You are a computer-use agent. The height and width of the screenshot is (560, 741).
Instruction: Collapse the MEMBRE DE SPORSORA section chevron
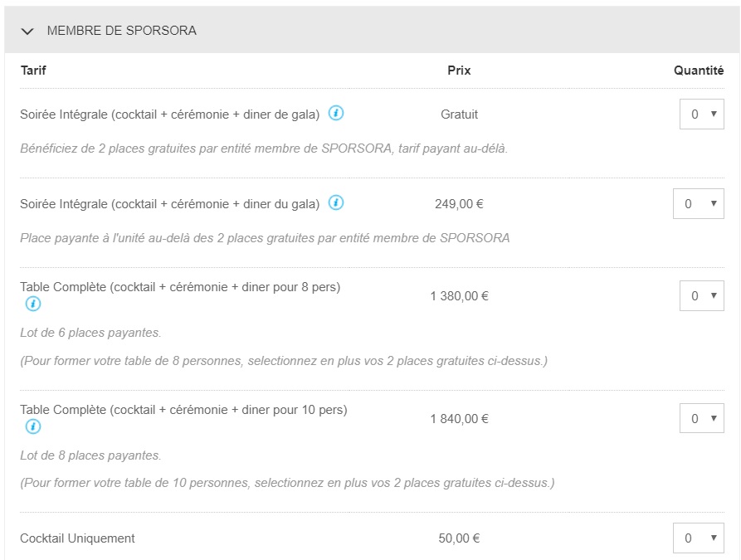coord(28,32)
